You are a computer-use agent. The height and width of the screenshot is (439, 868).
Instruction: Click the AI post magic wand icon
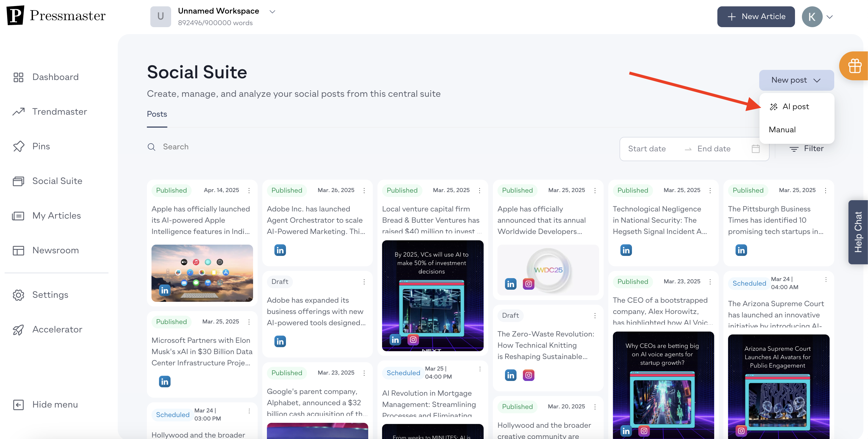(773, 107)
